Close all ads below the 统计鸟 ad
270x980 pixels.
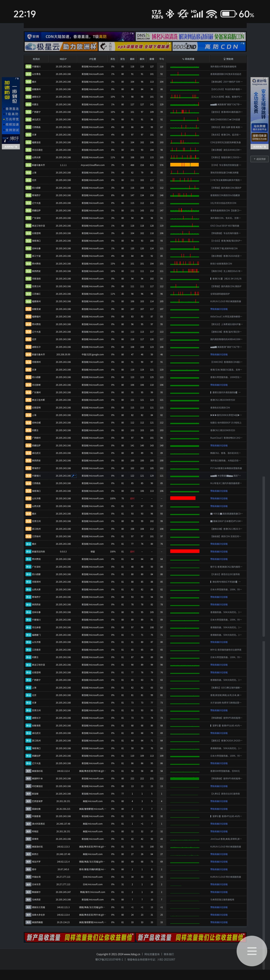click(x=260, y=146)
